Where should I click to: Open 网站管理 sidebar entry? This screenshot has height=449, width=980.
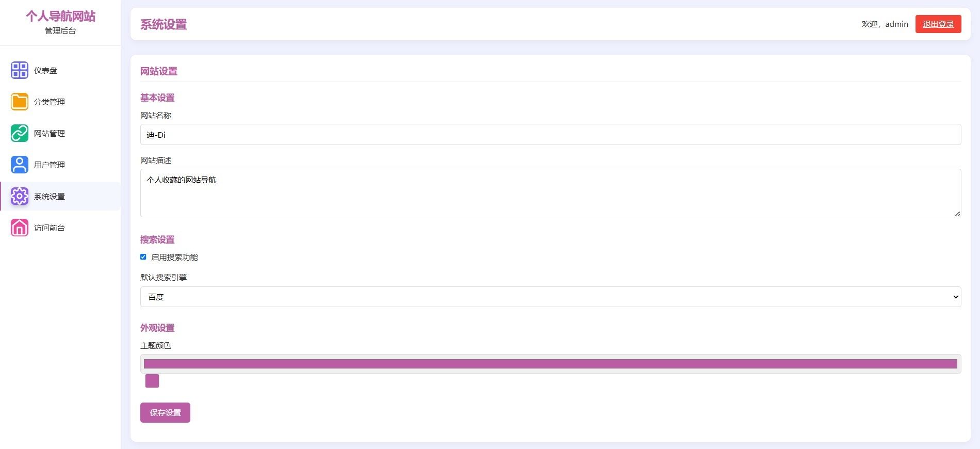50,134
